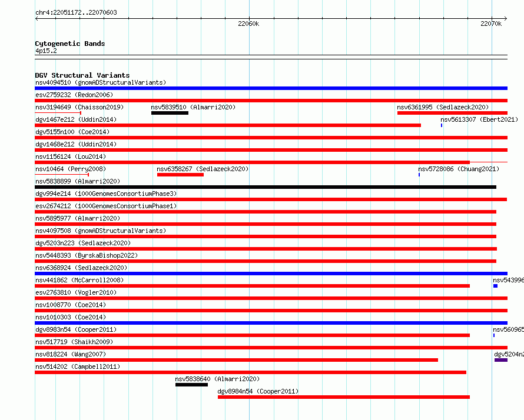Click the nsv560965 label at right edge

tap(508, 329)
